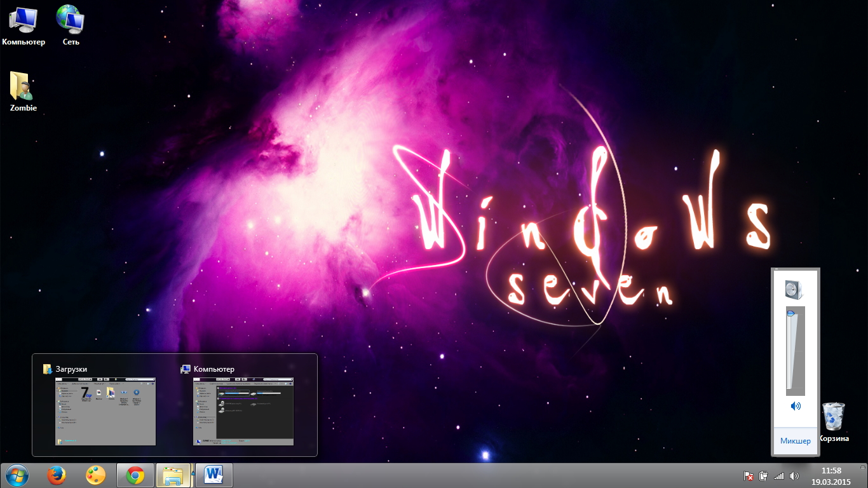Click the volume slider handle

pyautogui.click(x=790, y=313)
